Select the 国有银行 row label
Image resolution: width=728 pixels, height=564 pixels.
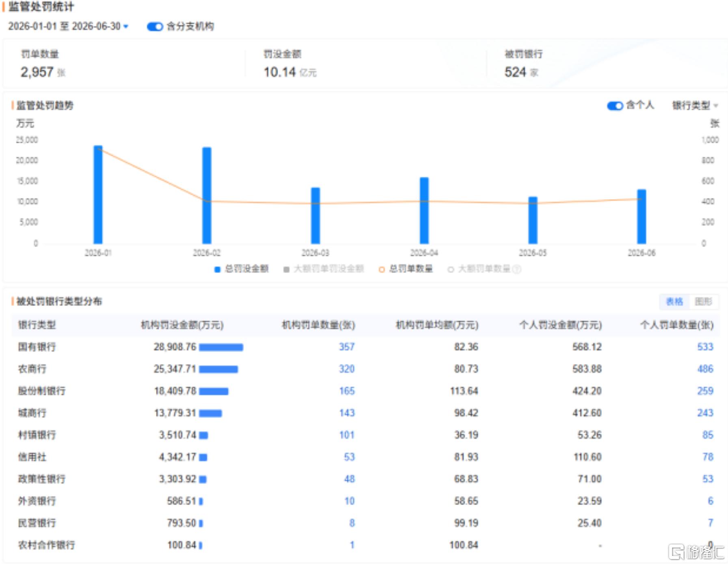point(37,347)
